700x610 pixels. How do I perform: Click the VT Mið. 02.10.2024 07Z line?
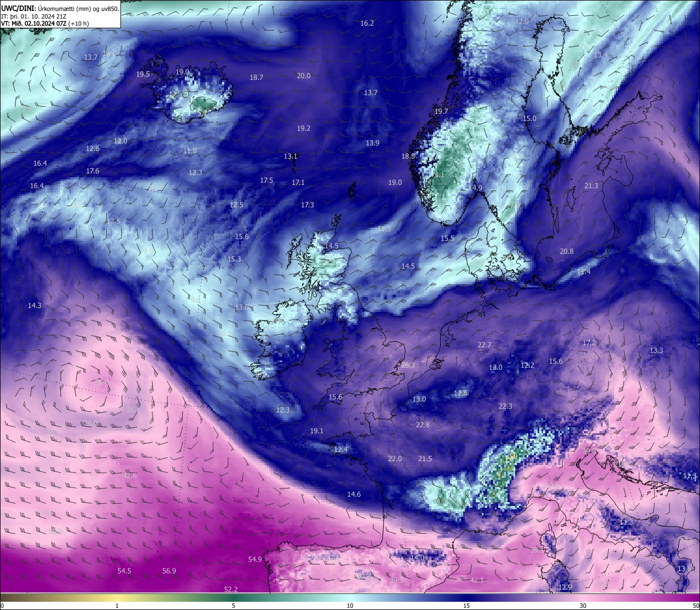click(x=45, y=24)
